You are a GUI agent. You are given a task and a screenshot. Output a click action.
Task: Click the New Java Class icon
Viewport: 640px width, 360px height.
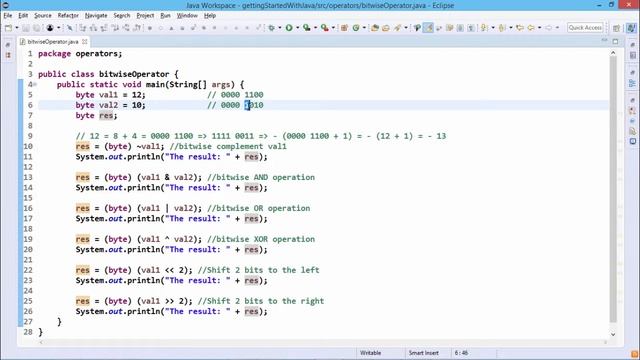tap(356, 28)
